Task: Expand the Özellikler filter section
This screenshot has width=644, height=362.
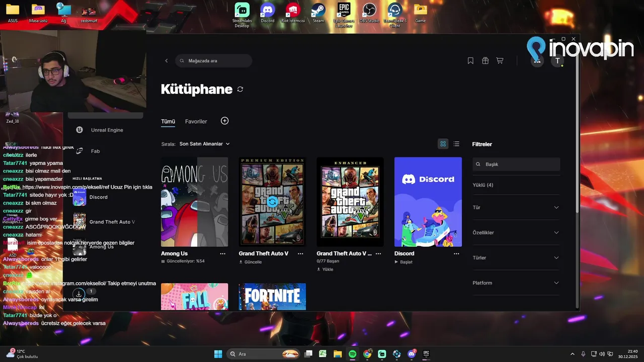Action: pyautogui.click(x=516, y=232)
